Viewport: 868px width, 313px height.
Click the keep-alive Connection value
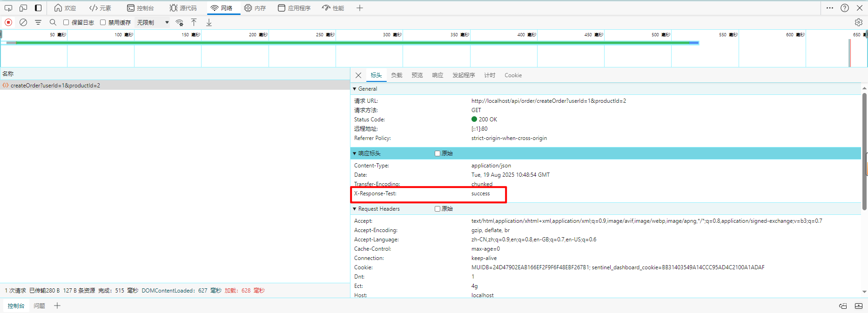pos(484,258)
